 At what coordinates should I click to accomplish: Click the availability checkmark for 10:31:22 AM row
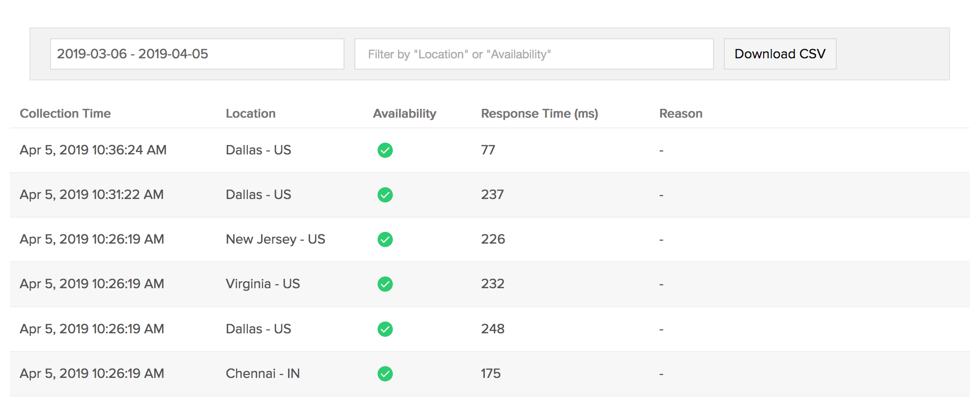point(385,195)
